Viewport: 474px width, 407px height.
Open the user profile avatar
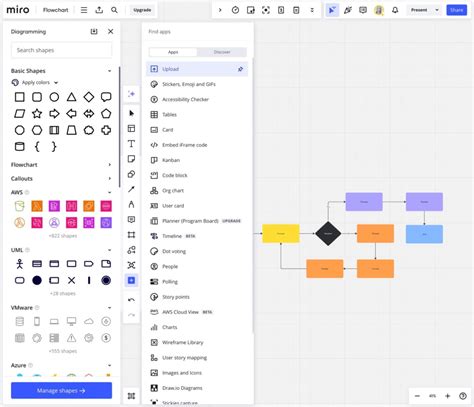click(x=379, y=10)
